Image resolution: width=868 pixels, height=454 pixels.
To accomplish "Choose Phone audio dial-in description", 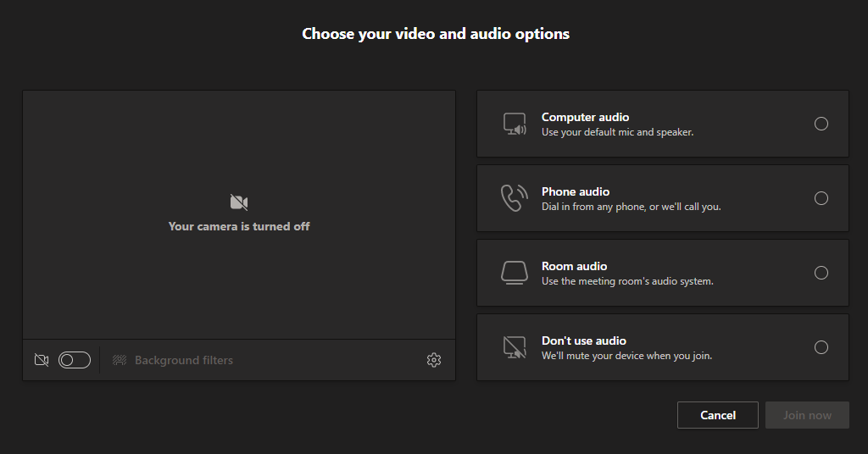I will 631,207.
